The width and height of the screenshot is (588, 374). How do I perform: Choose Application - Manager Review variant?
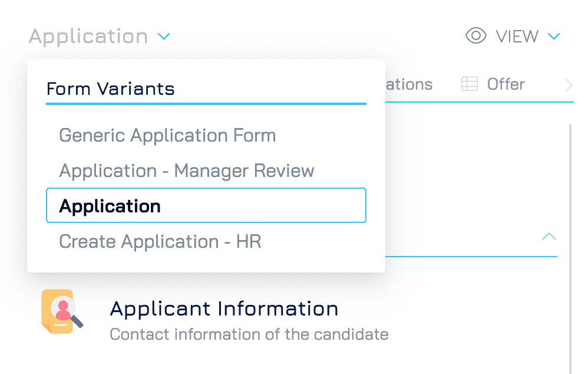coord(186,171)
